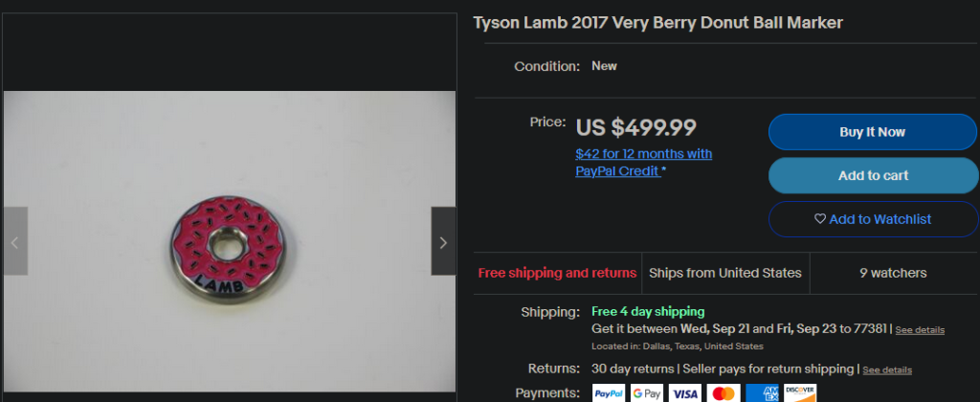Click the PayPal payment icon
Screen dimensions: 980x402
tap(610, 392)
